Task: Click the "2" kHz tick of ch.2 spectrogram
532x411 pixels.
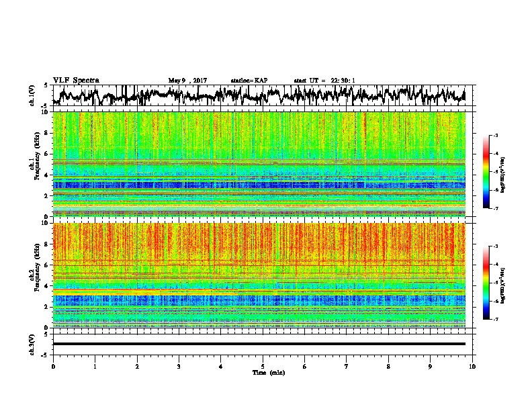Action: (x=47, y=307)
